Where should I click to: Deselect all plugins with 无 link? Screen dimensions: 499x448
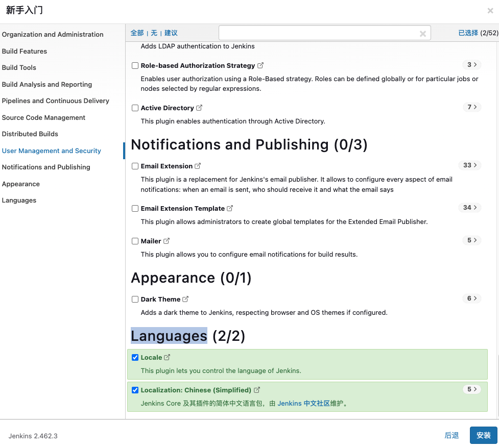click(x=154, y=33)
